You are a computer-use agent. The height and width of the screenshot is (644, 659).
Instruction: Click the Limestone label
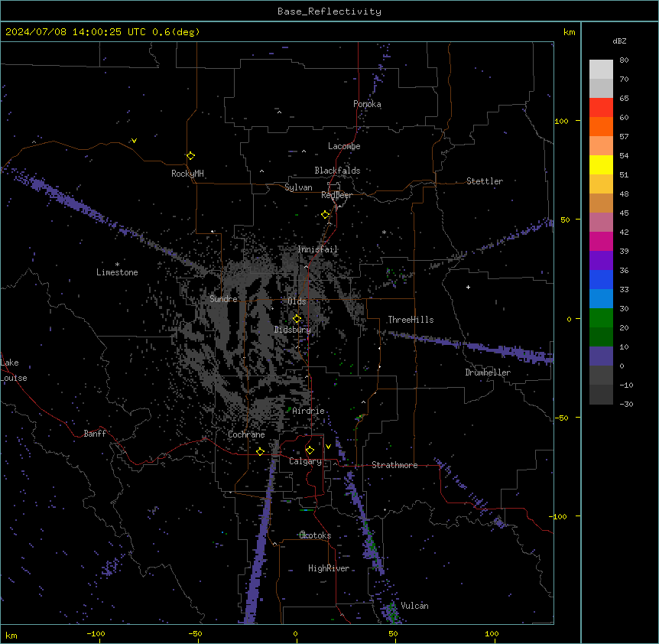click(x=117, y=272)
